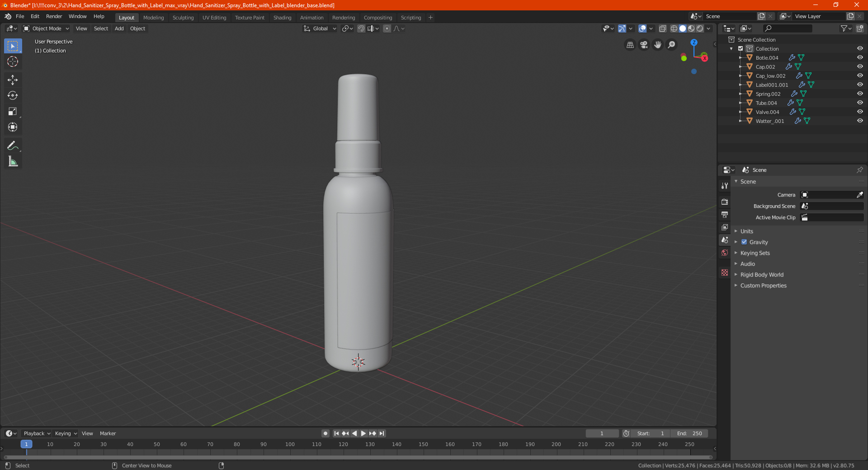Jump to the timeline start frame
The width and height of the screenshot is (868, 470).
(336, 433)
